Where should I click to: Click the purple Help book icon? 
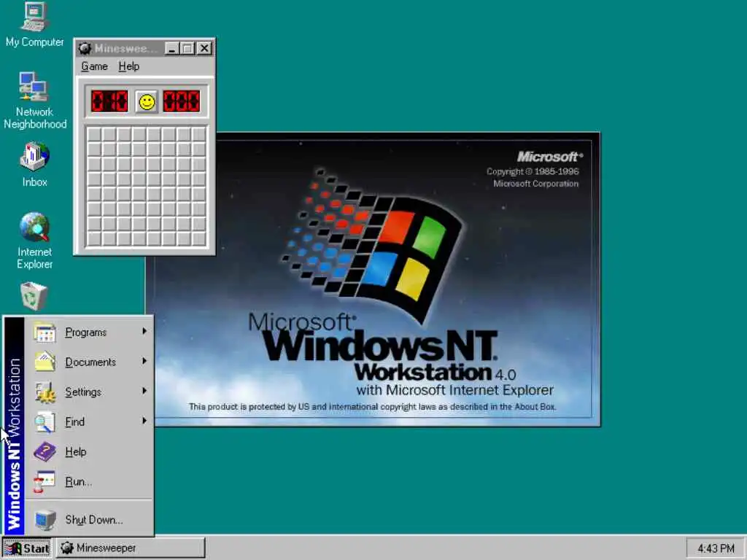click(x=44, y=451)
